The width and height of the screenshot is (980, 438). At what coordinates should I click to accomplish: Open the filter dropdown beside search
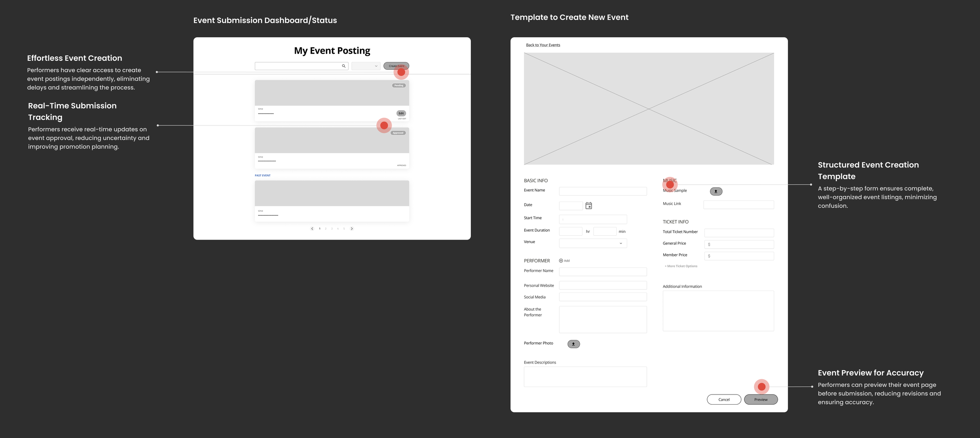[366, 66]
